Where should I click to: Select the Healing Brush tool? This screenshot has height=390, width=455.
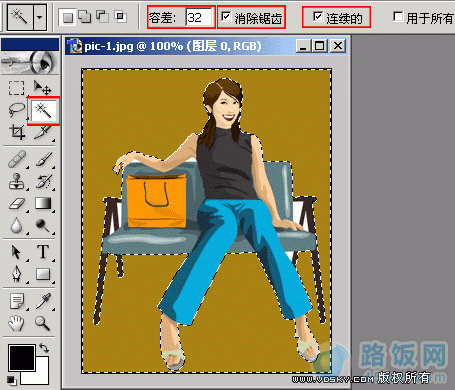pos(17,159)
